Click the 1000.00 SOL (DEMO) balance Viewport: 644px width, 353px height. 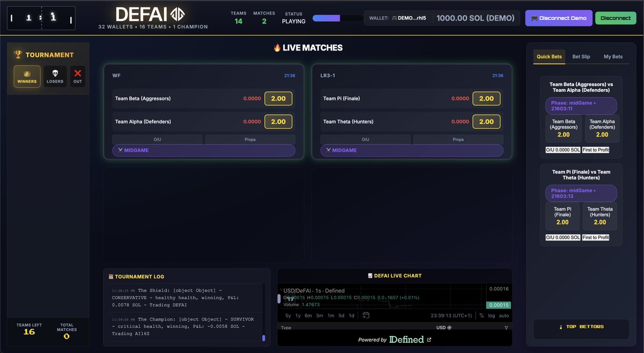475,18
